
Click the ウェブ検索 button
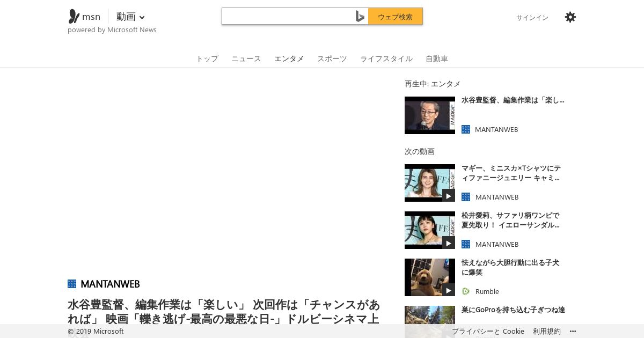[396, 17]
